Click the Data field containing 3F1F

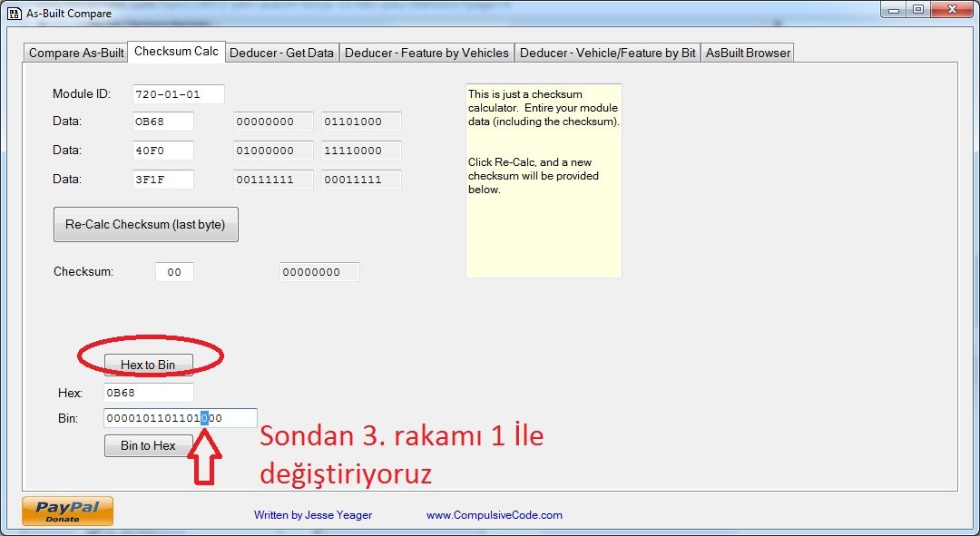pyautogui.click(x=162, y=180)
